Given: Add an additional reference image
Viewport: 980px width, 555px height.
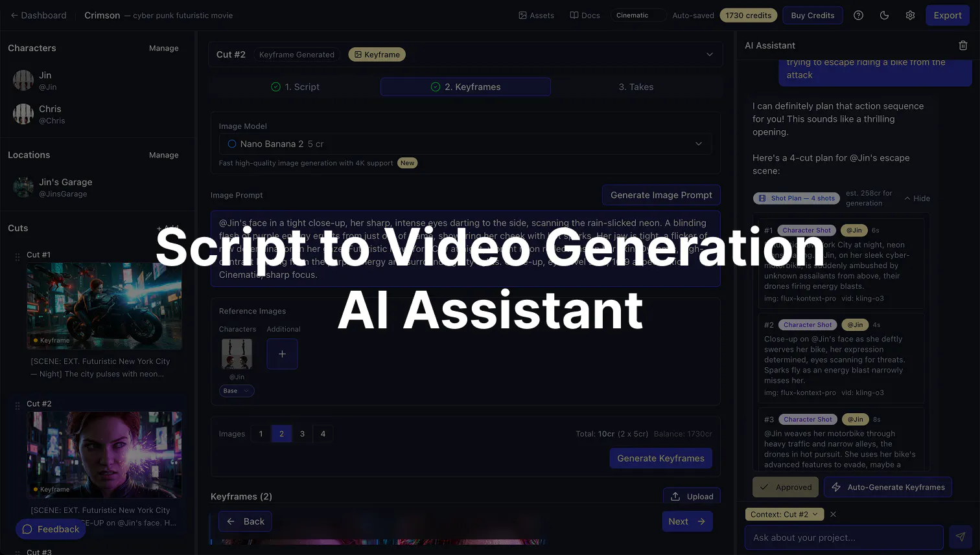Looking at the screenshot, I should coord(282,354).
